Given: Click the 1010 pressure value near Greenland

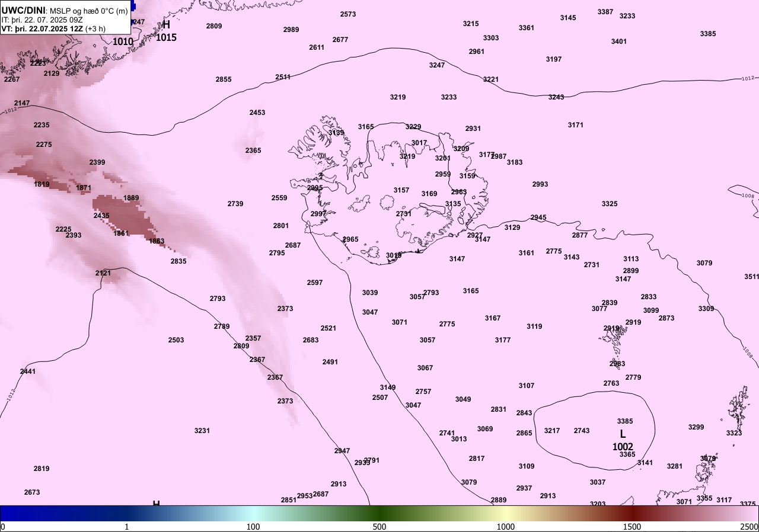Looking at the screenshot, I should point(123,41).
